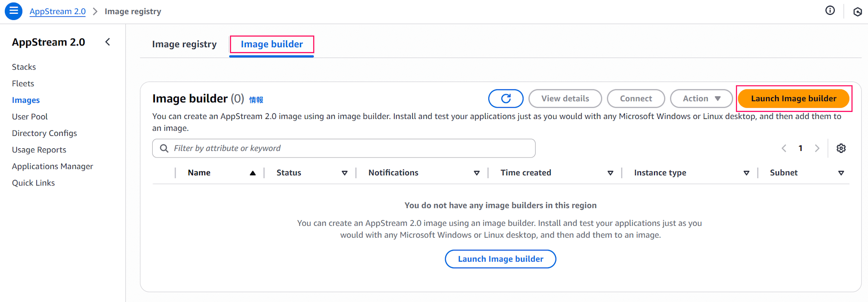The height and width of the screenshot is (302, 868).
Task: Sort by Status column arrow
Action: point(345,173)
